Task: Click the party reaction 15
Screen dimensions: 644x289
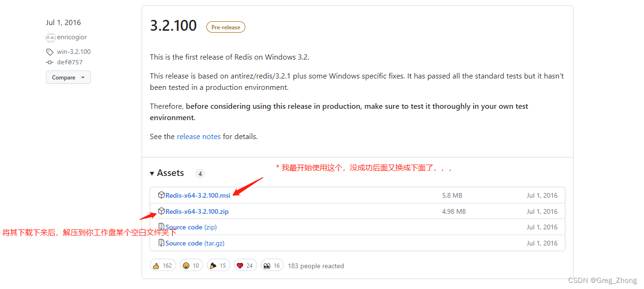Action: click(x=218, y=265)
